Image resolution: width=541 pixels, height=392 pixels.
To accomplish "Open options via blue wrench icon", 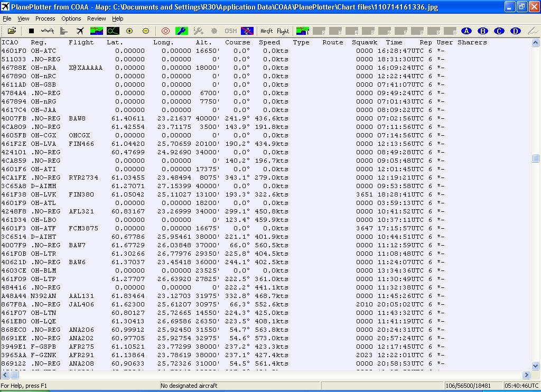I will tap(181, 31).
